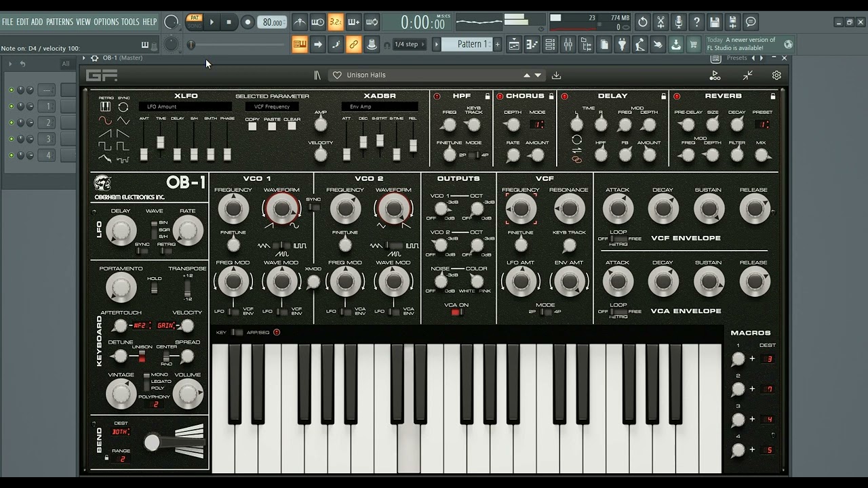
Task: Toggle the VCA ON red switch
Action: tap(456, 312)
